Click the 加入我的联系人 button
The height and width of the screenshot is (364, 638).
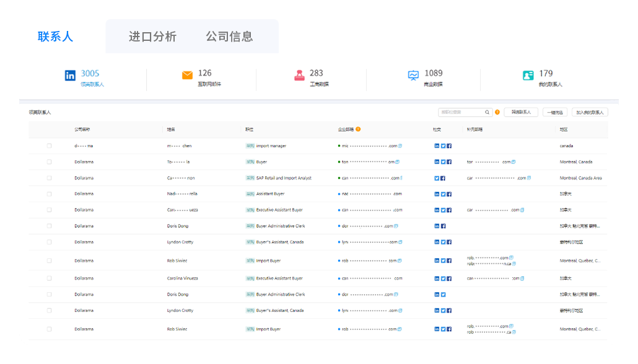click(590, 112)
